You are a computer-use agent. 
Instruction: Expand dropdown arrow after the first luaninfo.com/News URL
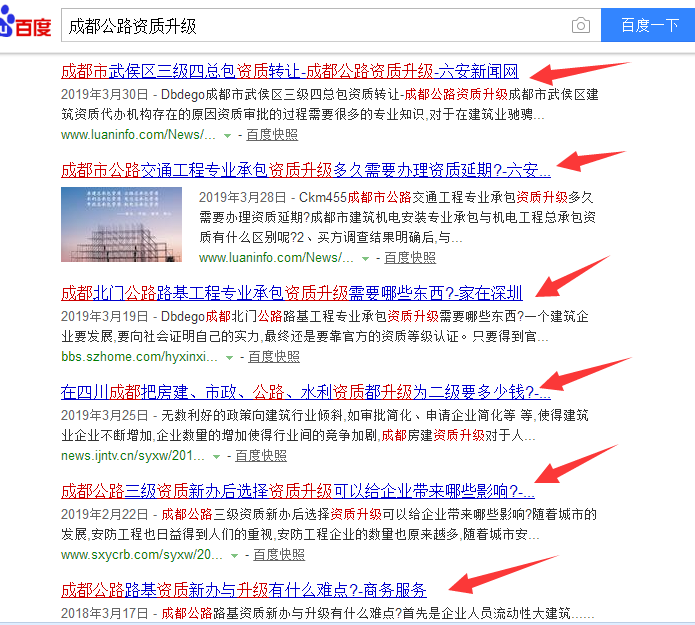click(x=227, y=136)
